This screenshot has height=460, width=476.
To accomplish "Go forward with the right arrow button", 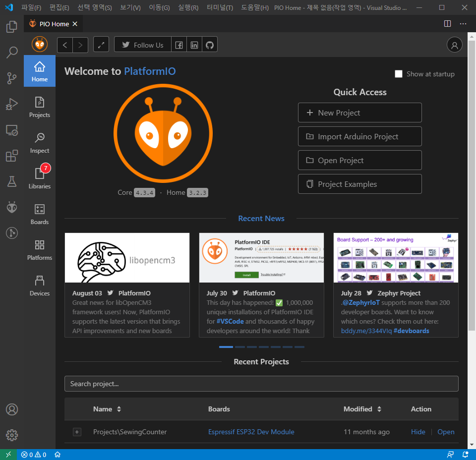I will coord(80,45).
